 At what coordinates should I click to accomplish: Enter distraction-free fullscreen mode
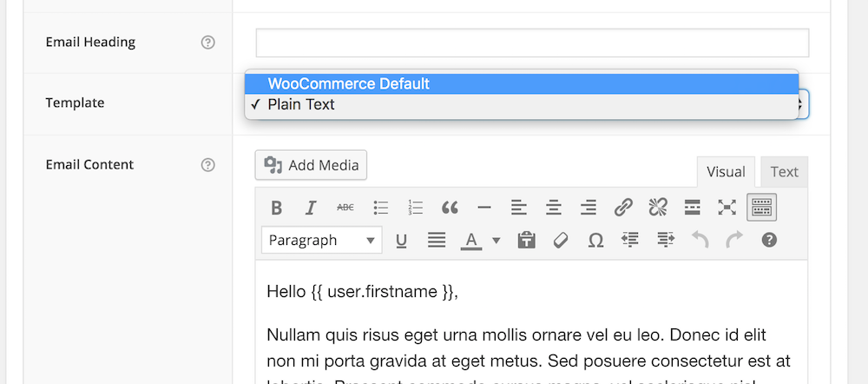coord(727,208)
